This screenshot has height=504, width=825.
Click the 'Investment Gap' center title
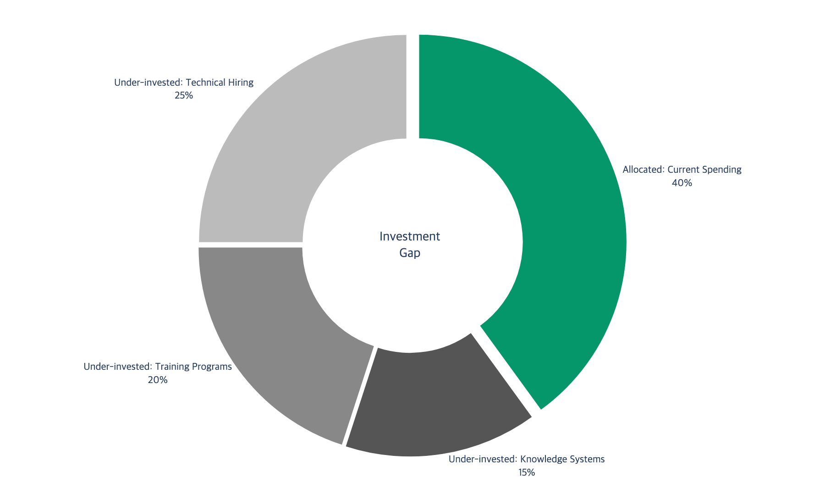click(410, 245)
